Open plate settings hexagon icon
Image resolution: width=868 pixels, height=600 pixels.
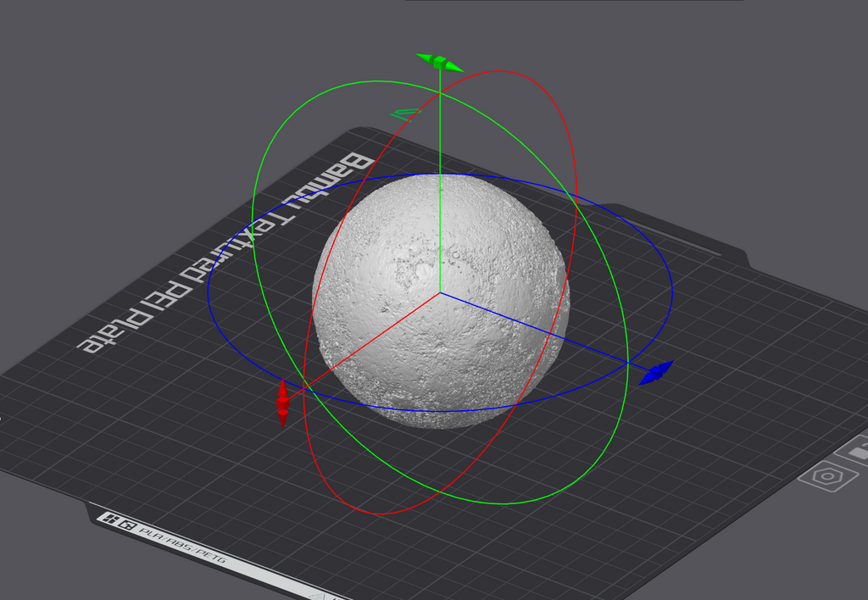[829, 476]
